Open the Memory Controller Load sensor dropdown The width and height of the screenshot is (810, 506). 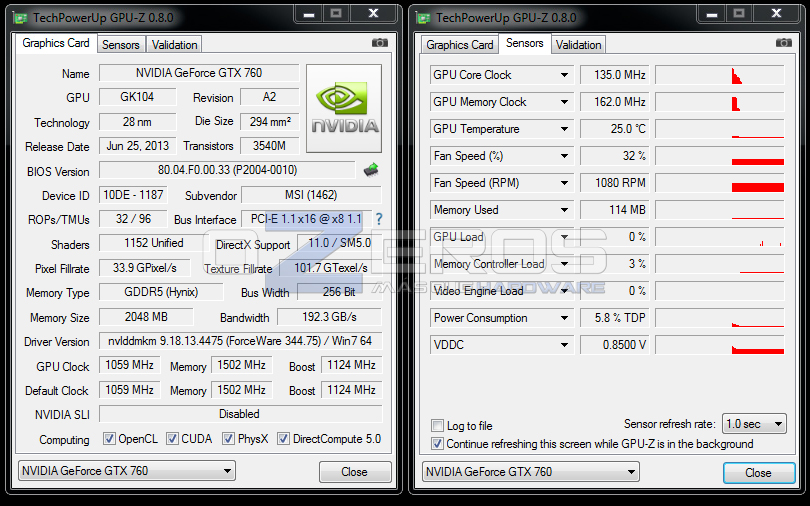(x=564, y=264)
